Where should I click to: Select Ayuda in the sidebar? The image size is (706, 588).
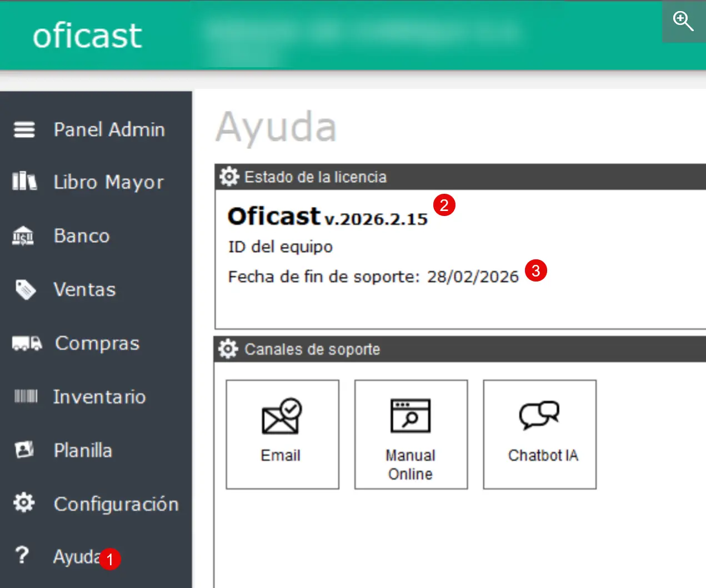click(76, 556)
